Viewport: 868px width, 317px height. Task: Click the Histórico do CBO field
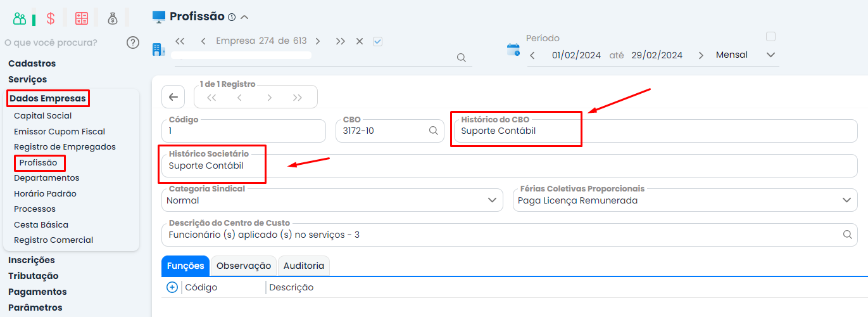(656, 131)
